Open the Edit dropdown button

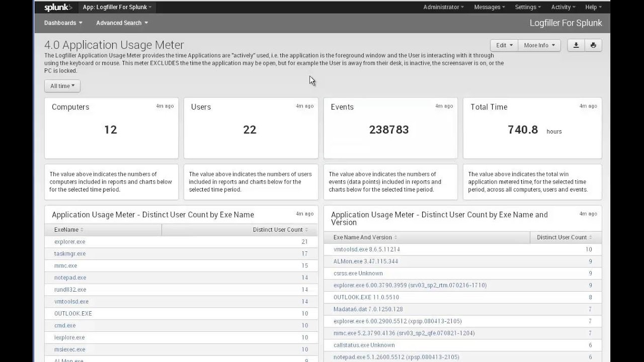[504, 45]
